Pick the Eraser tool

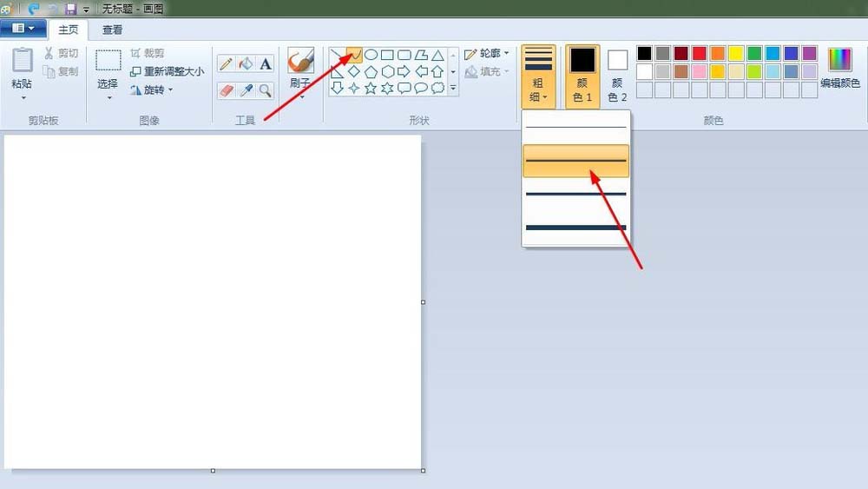click(226, 90)
